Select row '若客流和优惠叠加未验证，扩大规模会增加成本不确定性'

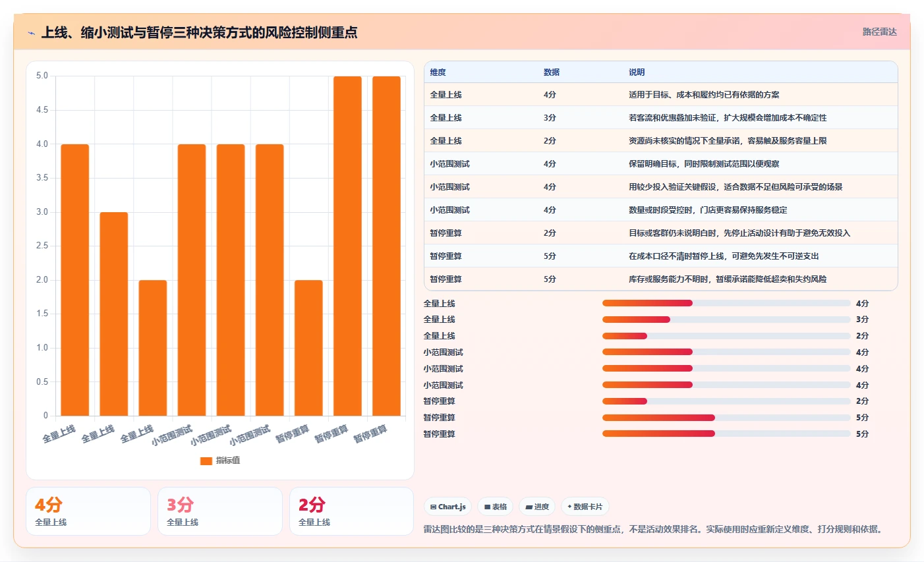click(x=661, y=117)
